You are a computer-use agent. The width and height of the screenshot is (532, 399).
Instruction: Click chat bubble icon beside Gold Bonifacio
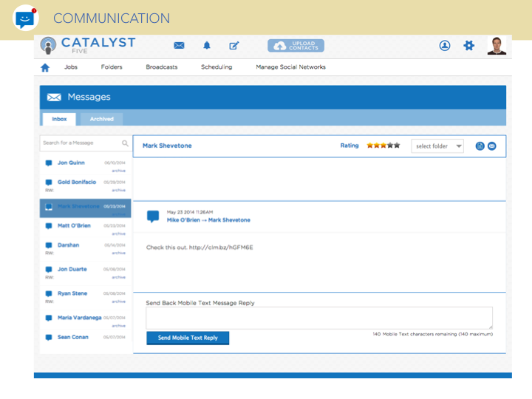click(49, 183)
